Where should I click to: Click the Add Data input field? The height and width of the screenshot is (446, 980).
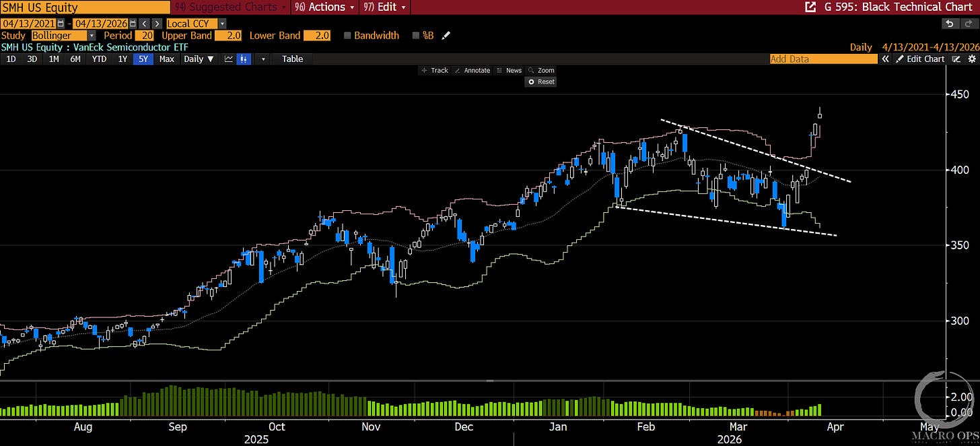point(824,59)
